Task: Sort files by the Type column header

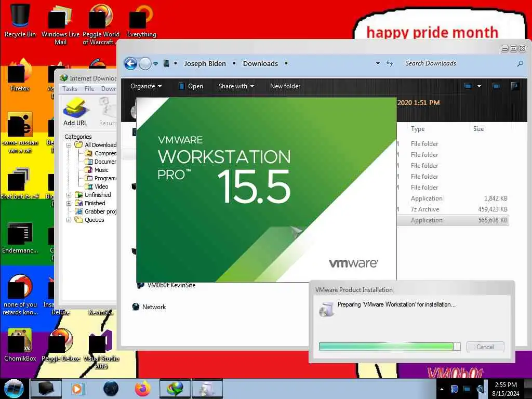Action: pyautogui.click(x=418, y=129)
